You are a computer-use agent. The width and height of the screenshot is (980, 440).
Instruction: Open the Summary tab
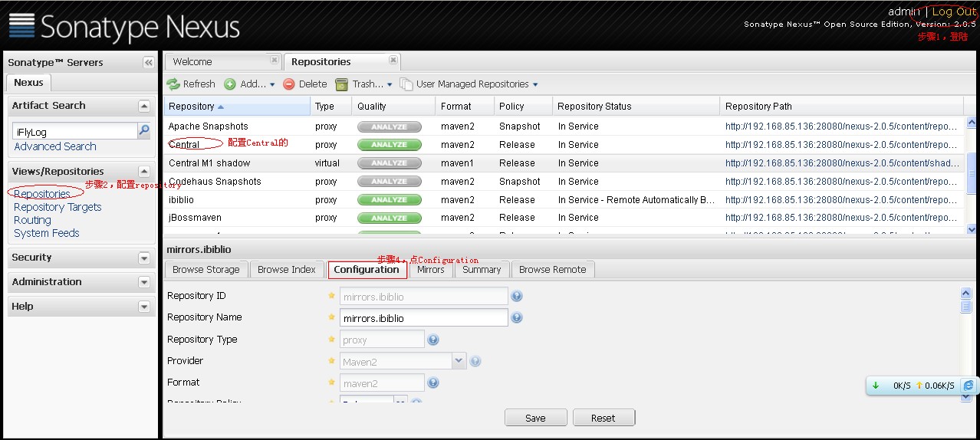482,269
